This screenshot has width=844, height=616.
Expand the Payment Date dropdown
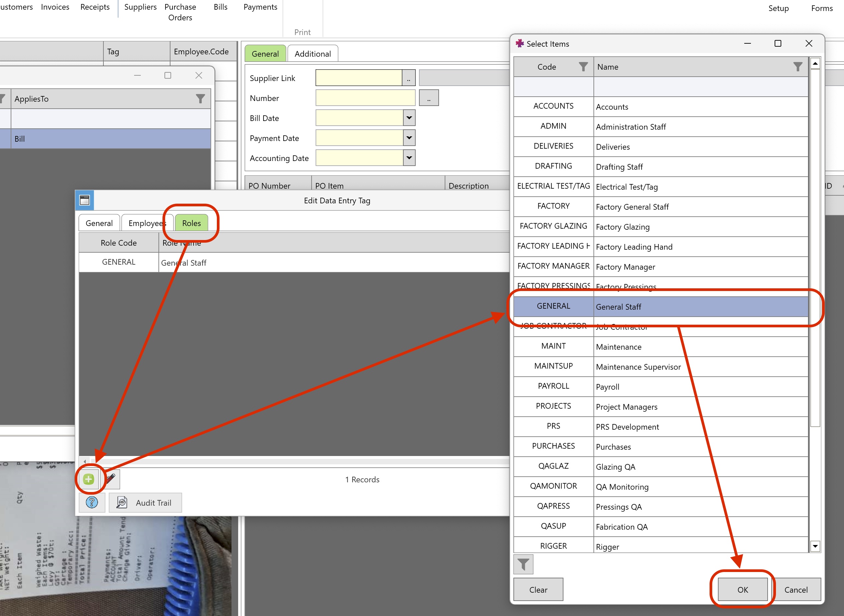point(409,138)
